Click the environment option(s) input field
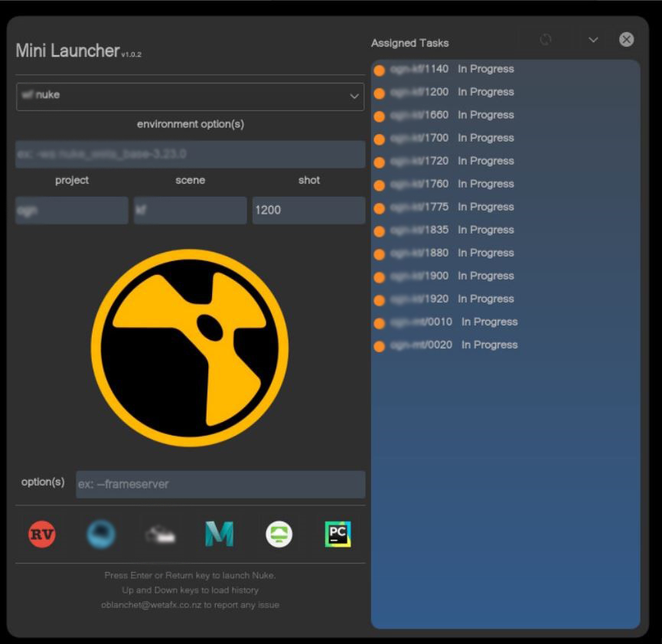 click(189, 154)
